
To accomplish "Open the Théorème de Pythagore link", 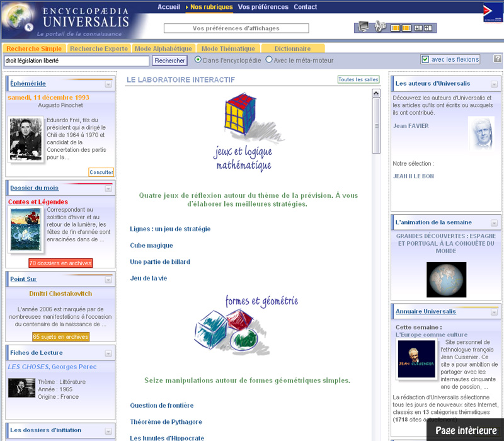I will click(166, 421).
